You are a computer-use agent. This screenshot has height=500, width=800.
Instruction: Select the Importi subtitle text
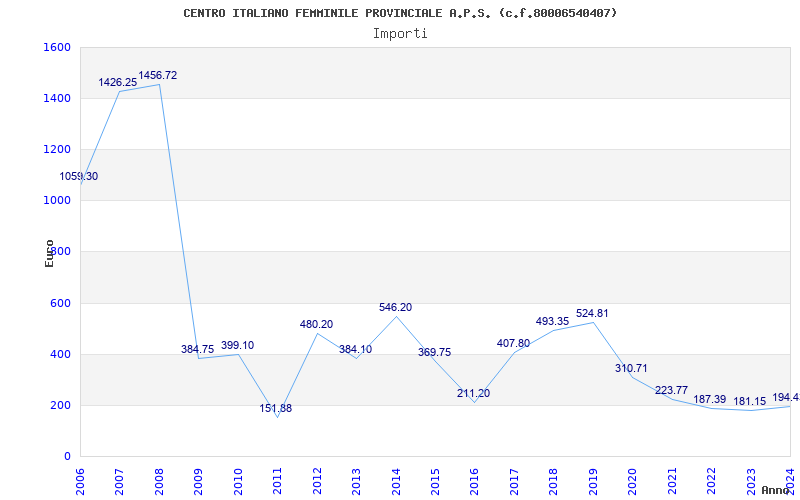point(400,34)
